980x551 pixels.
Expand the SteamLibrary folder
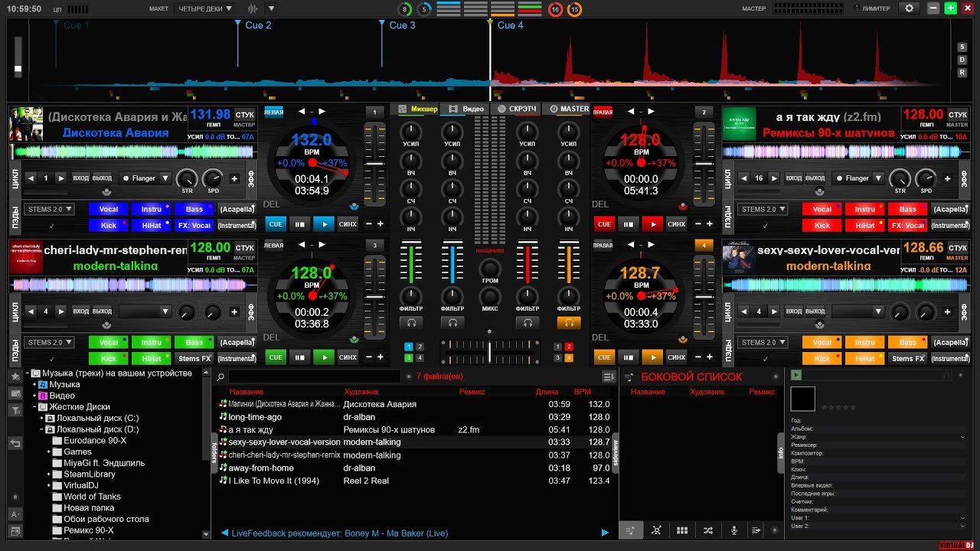point(48,474)
